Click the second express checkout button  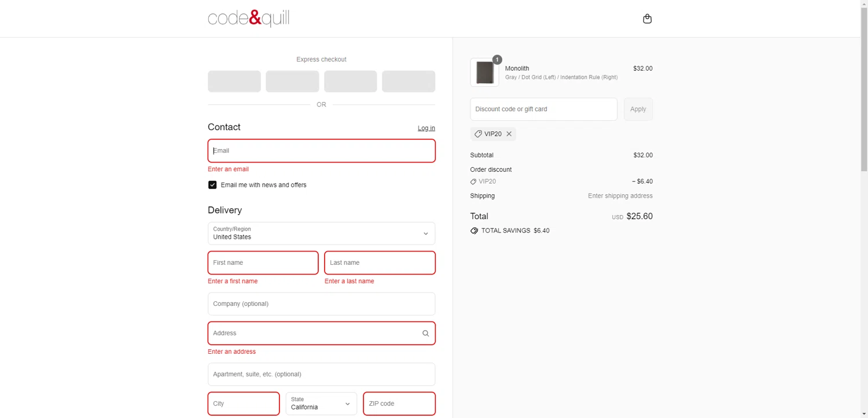(292, 82)
